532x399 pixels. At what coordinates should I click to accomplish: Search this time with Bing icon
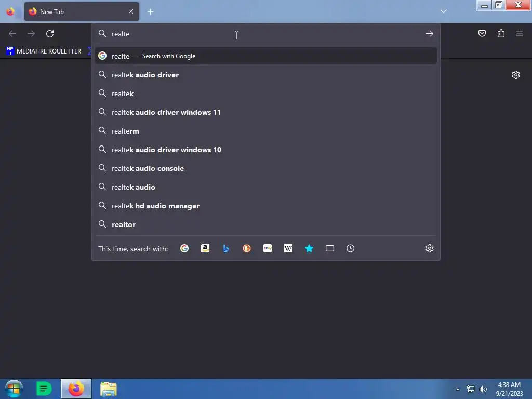tap(226, 248)
